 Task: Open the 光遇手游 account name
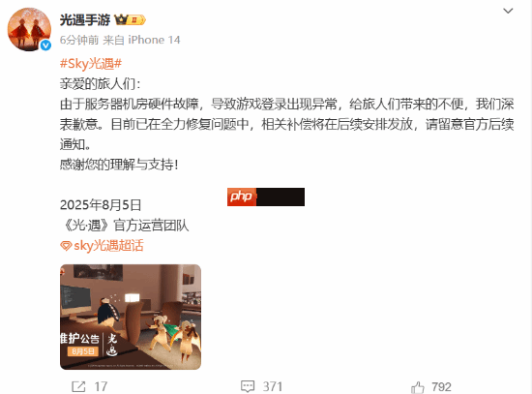click(x=85, y=20)
